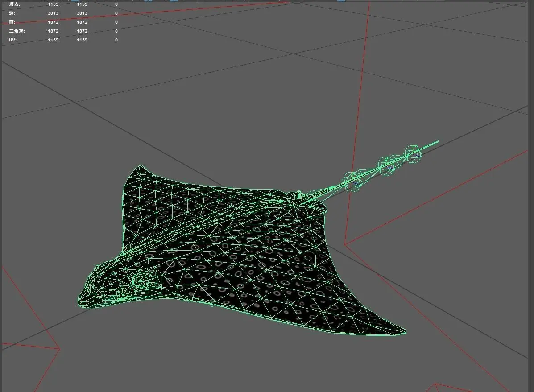
Task: Select the stingray wireframe mesh body
Action: 238,252
